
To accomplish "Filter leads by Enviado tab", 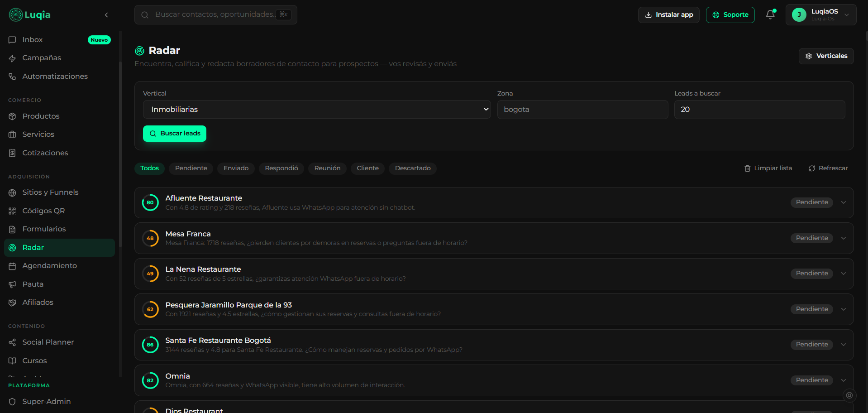I will [x=236, y=168].
